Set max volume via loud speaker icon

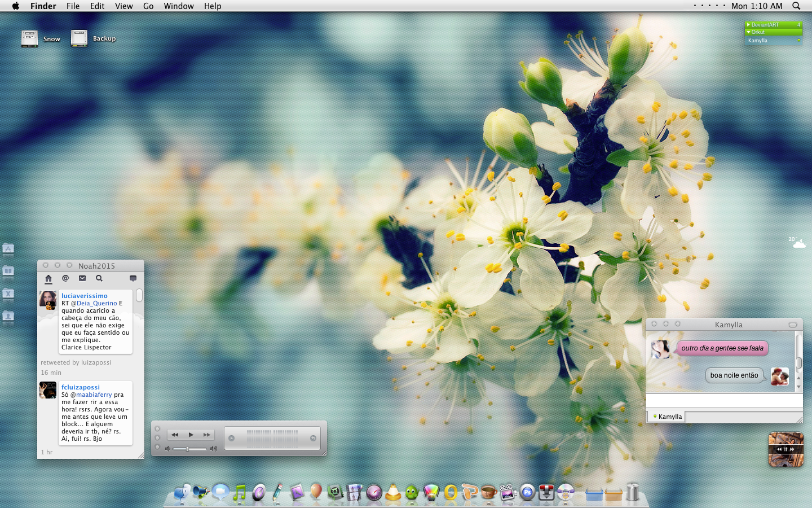213,449
